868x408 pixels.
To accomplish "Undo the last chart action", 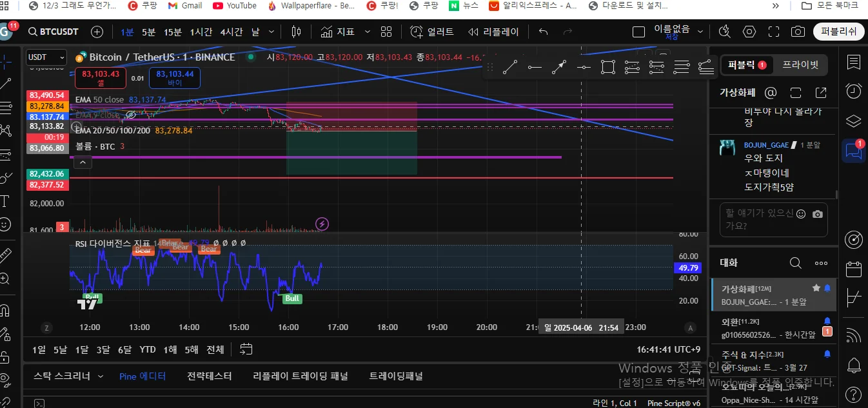I will 543,32.
